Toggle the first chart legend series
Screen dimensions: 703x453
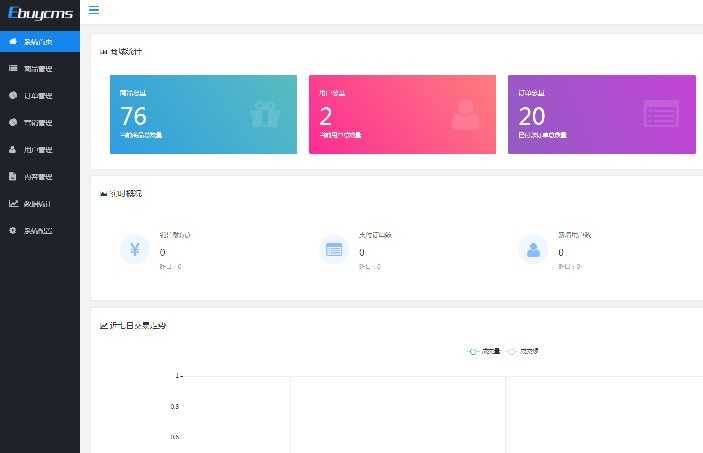[484, 351]
